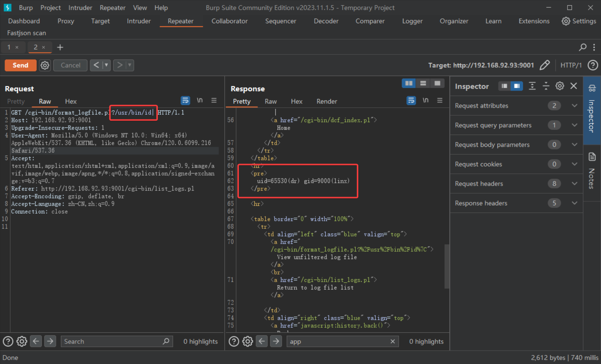Open Repeater help question mark icon
Screen dimensions: 601x364
(593, 65)
